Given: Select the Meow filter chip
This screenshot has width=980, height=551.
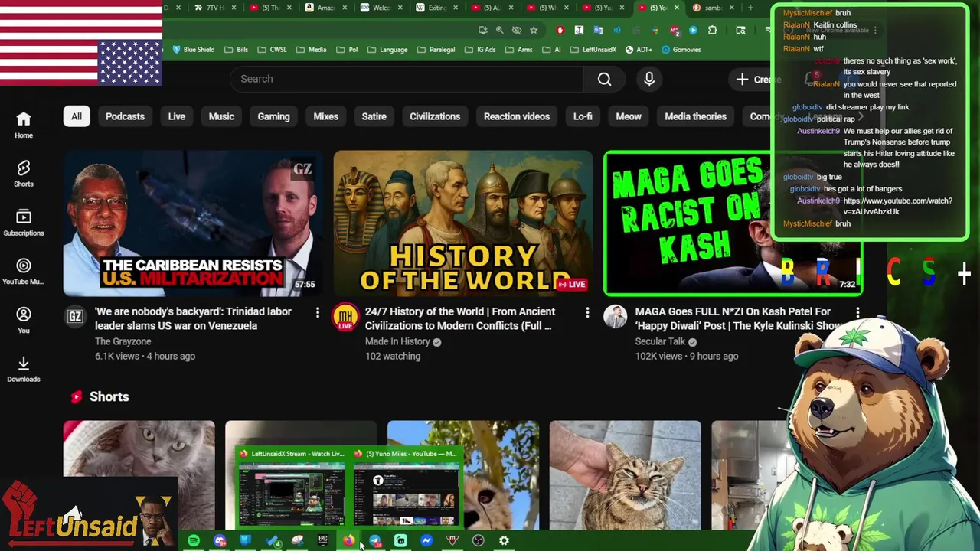Looking at the screenshot, I should tap(629, 116).
